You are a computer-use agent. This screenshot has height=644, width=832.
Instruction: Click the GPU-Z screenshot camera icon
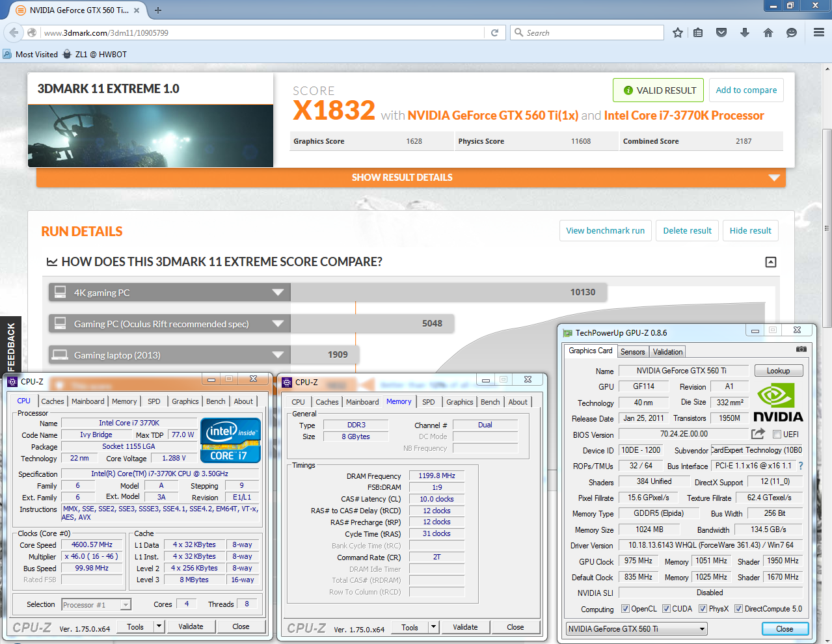click(x=801, y=349)
